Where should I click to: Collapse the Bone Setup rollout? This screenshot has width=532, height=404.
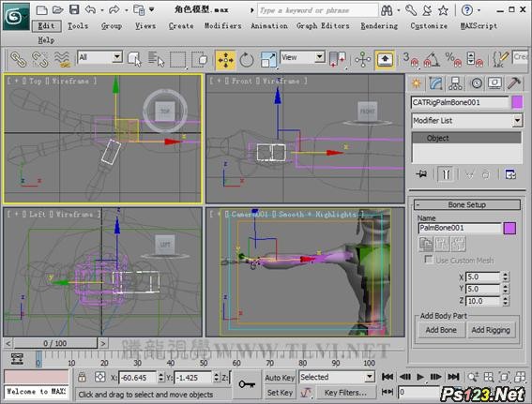[467, 204]
